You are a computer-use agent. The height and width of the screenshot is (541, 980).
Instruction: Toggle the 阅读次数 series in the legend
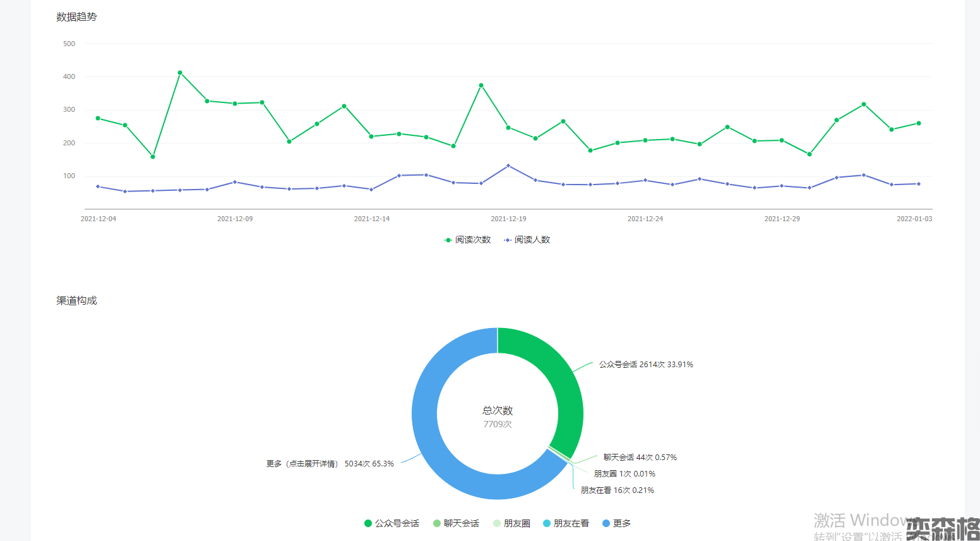tap(467, 240)
